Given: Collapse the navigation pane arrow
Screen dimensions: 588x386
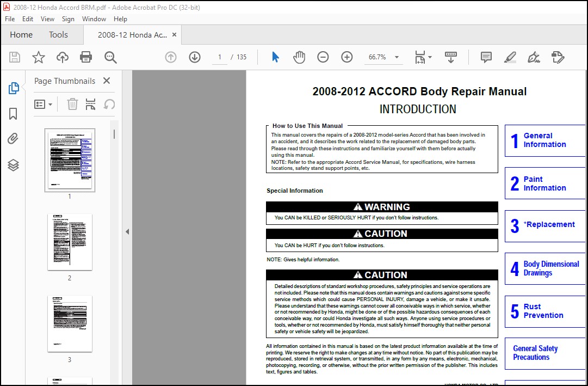Looking at the screenshot, I should (x=127, y=232).
